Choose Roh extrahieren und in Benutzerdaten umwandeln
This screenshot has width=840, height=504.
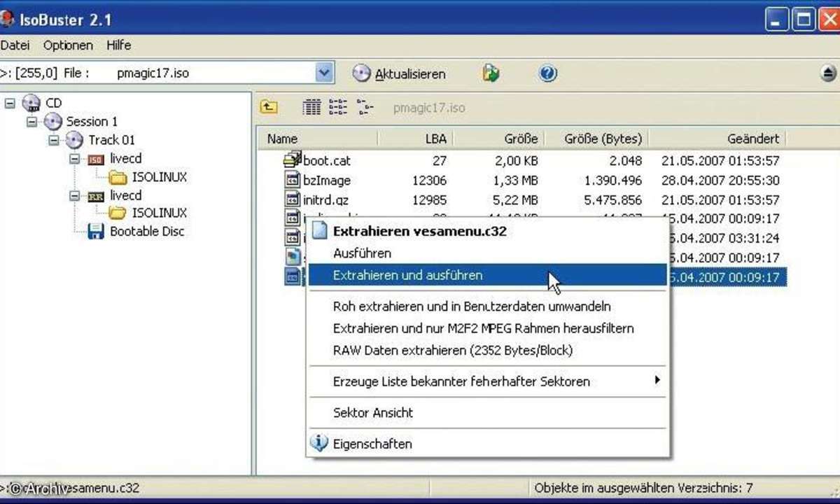pos(488,306)
